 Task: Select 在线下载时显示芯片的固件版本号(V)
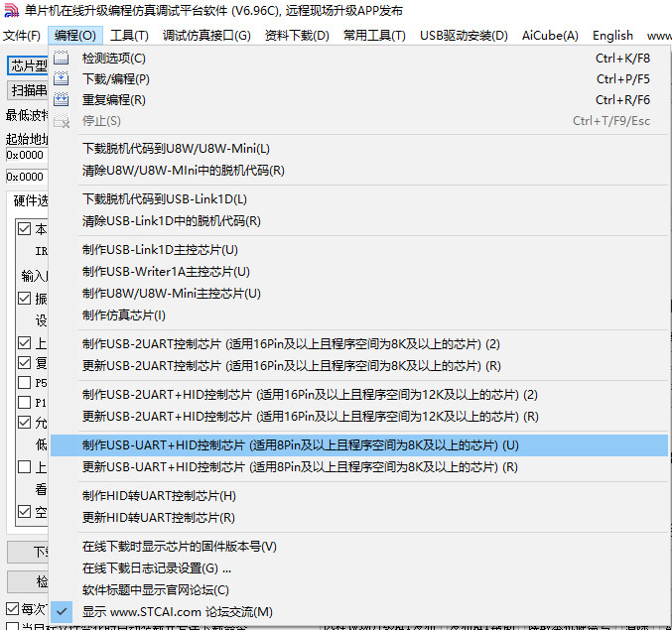(x=359, y=546)
